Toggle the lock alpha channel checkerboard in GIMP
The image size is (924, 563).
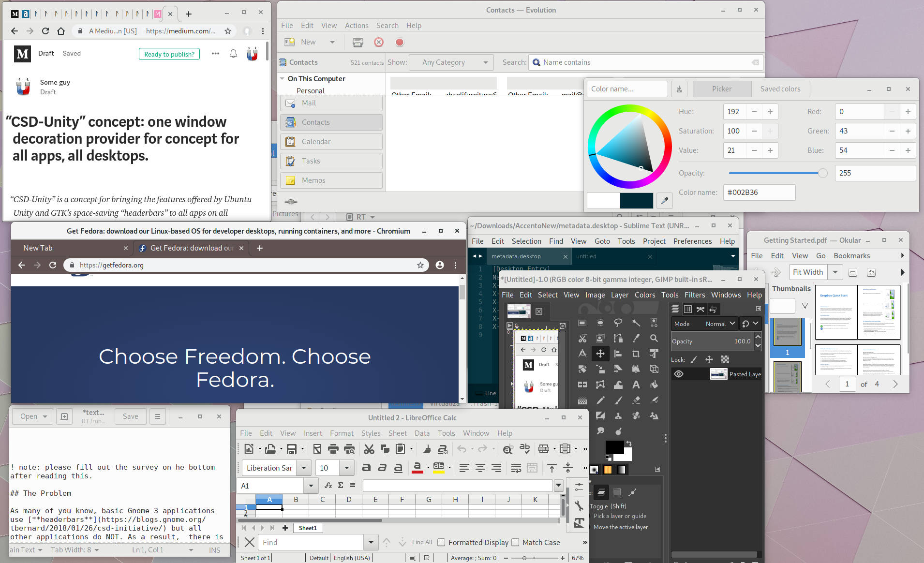pos(725,359)
